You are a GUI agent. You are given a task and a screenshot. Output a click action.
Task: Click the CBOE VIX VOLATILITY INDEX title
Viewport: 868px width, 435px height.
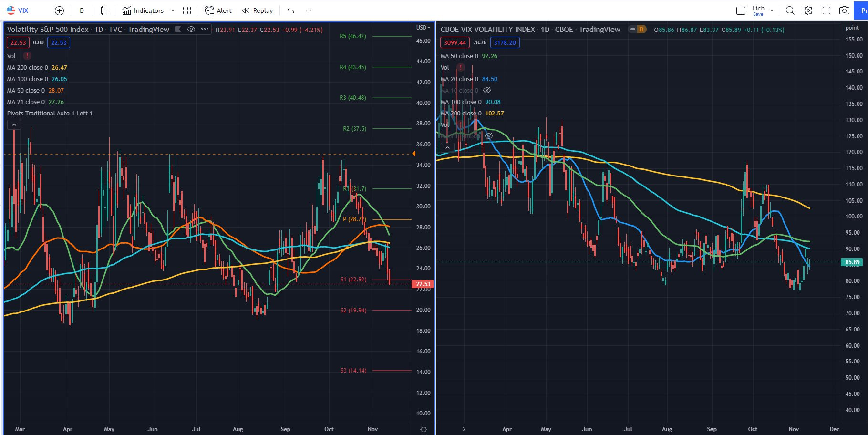pyautogui.click(x=487, y=29)
